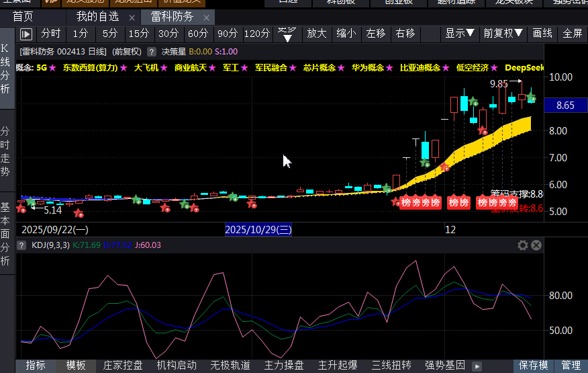Screen dimensions: 588x373
Task: Click 右移 to shift chart right
Action: pyautogui.click(x=405, y=34)
